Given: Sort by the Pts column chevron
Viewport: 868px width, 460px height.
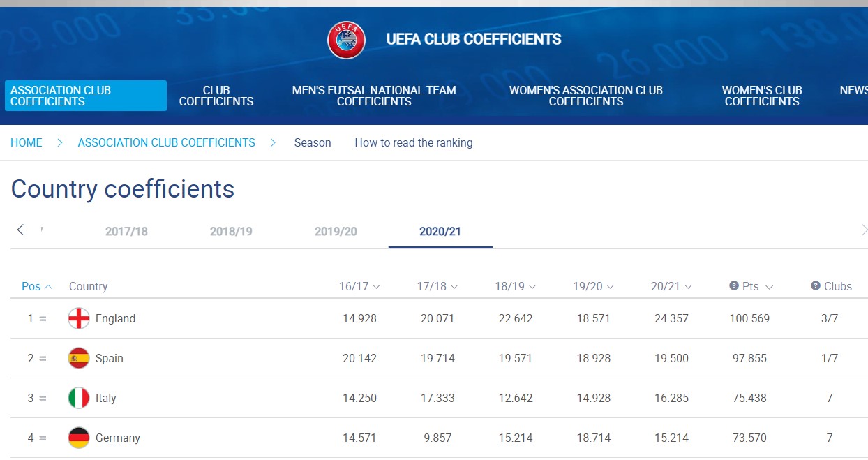Looking at the screenshot, I should tap(769, 287).
